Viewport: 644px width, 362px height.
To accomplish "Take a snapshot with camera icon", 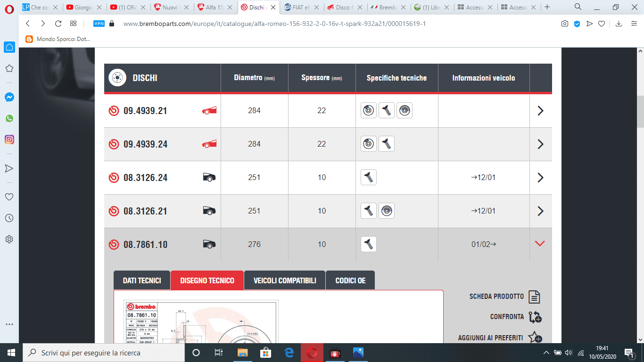I will pos(565,24).
